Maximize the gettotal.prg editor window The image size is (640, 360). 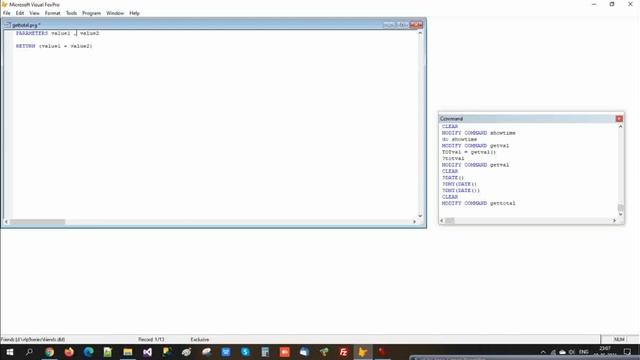[x=402, y=25]
